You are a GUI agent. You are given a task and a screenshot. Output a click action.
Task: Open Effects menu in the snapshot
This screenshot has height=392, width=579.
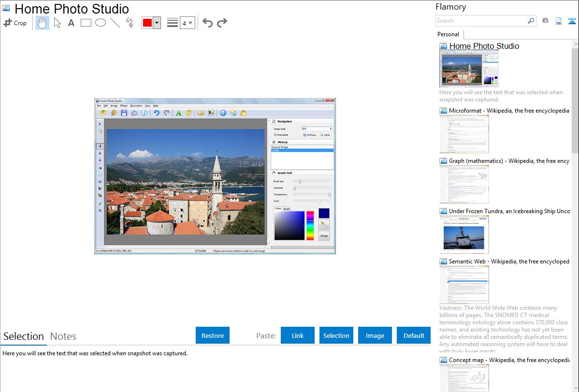[x=124, y=106]
